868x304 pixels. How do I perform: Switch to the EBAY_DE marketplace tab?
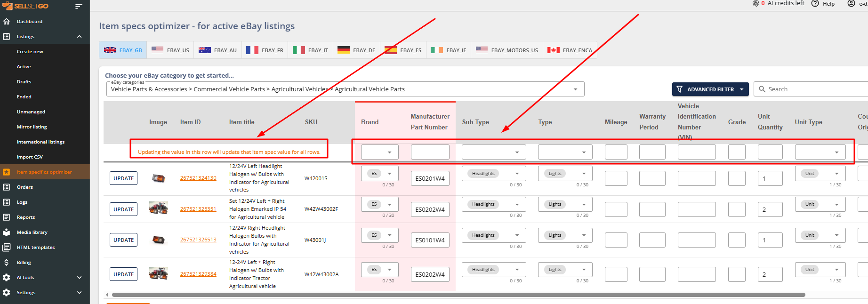pos(356,50)
